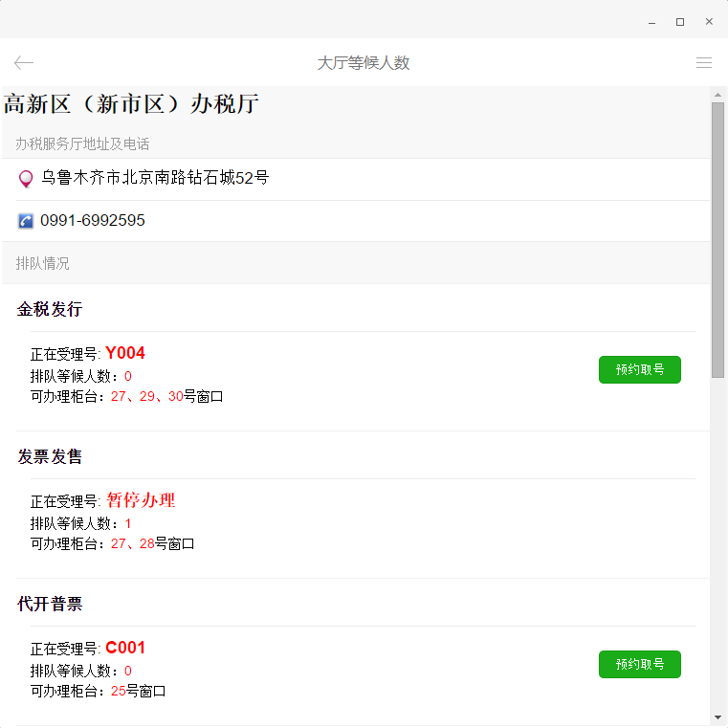Click the red 暂停办理 status text
This screenshot has height=728, width=728.
tap(141, 500)
